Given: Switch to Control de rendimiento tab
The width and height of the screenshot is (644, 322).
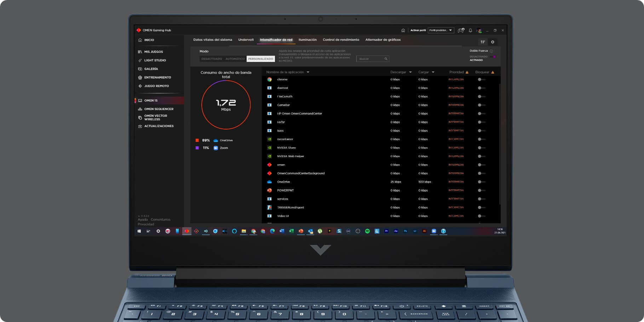Looking at the screenshot, I should pos(341,40).
